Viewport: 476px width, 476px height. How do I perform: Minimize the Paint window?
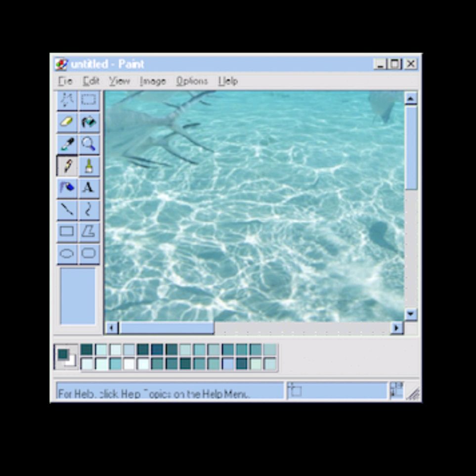[x=380, y=64]
